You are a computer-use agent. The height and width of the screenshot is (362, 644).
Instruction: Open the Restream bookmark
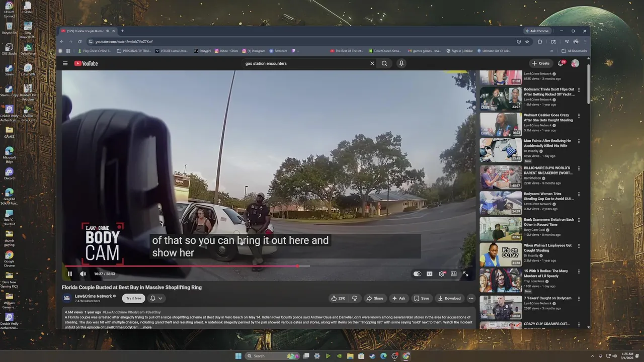(x=278, y=51)
